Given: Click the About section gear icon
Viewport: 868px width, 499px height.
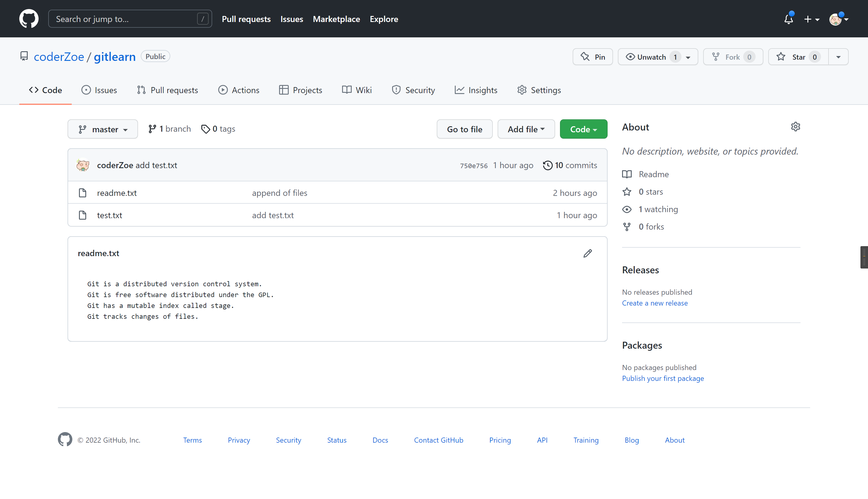Looking at the screenshot, I should (x=795, y=127).
